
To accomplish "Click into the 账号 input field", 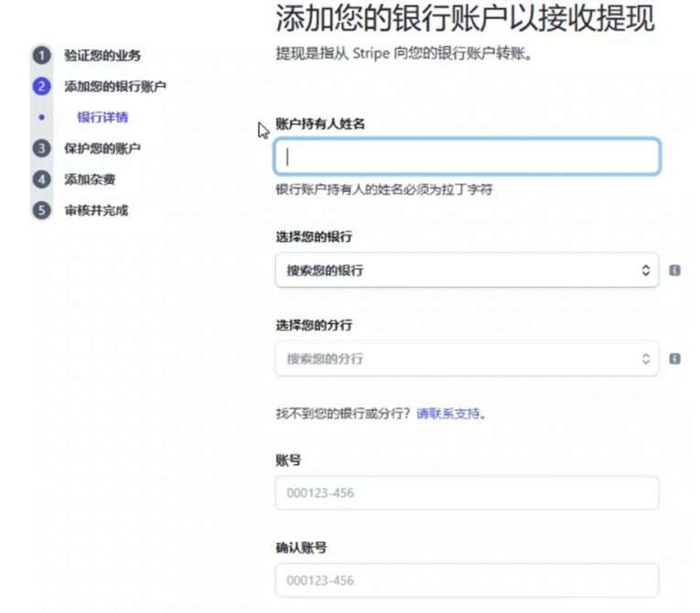I will click(466, 493).
